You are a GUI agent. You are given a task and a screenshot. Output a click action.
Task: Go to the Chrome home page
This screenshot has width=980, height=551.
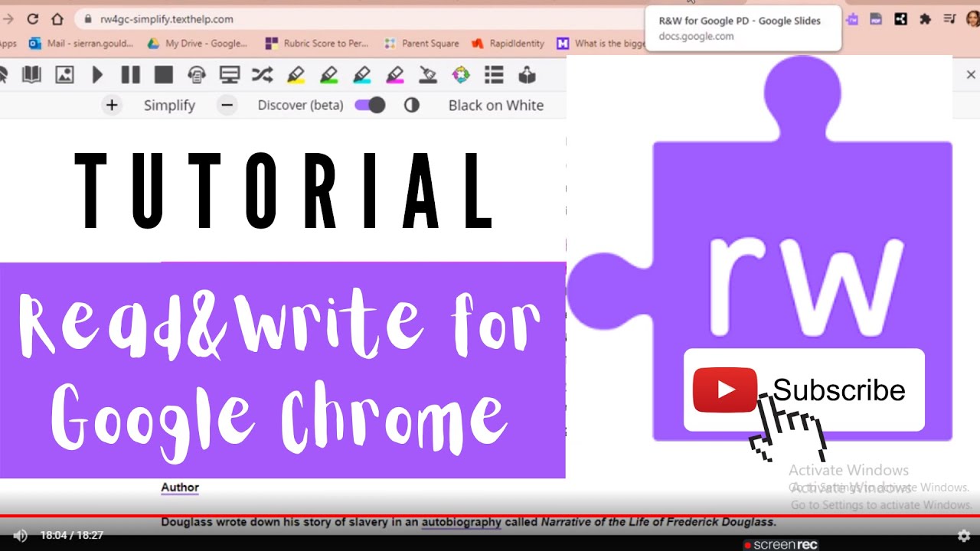click(57, 19)
